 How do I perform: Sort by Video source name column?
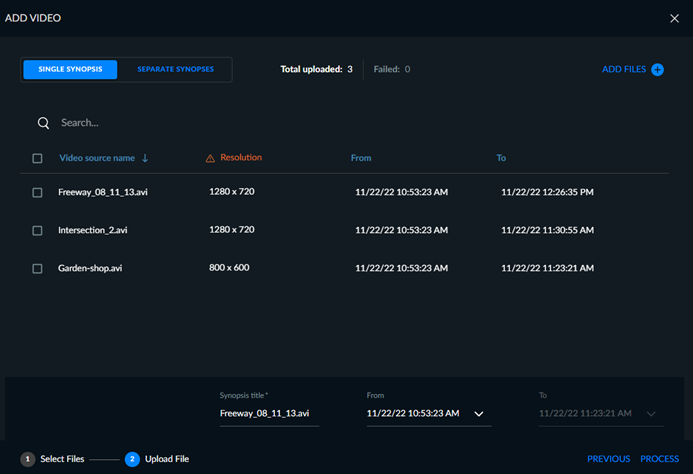[97, 158]
